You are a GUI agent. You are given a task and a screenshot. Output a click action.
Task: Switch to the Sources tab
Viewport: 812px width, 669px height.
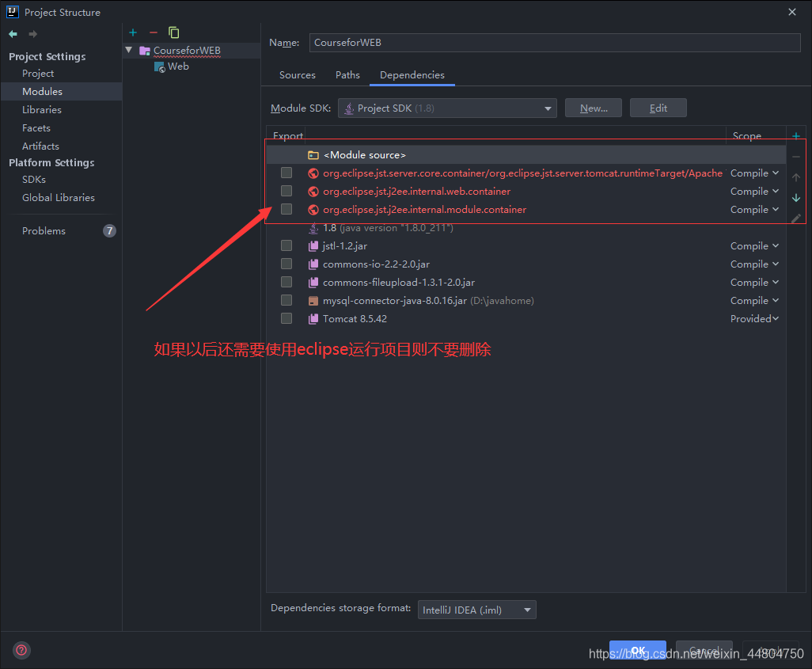pyautogui.click(x=298, y=75)
